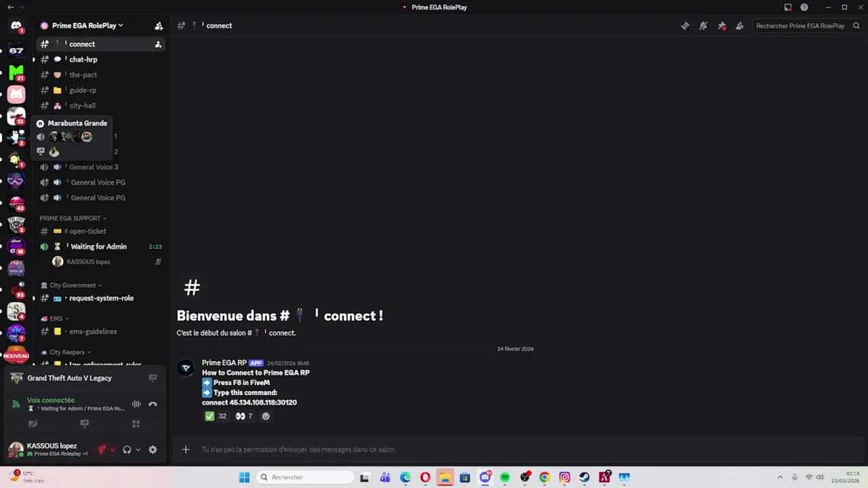868x488 pixels.
Task: Open Discord direct messages home icon
Action: 16,26
